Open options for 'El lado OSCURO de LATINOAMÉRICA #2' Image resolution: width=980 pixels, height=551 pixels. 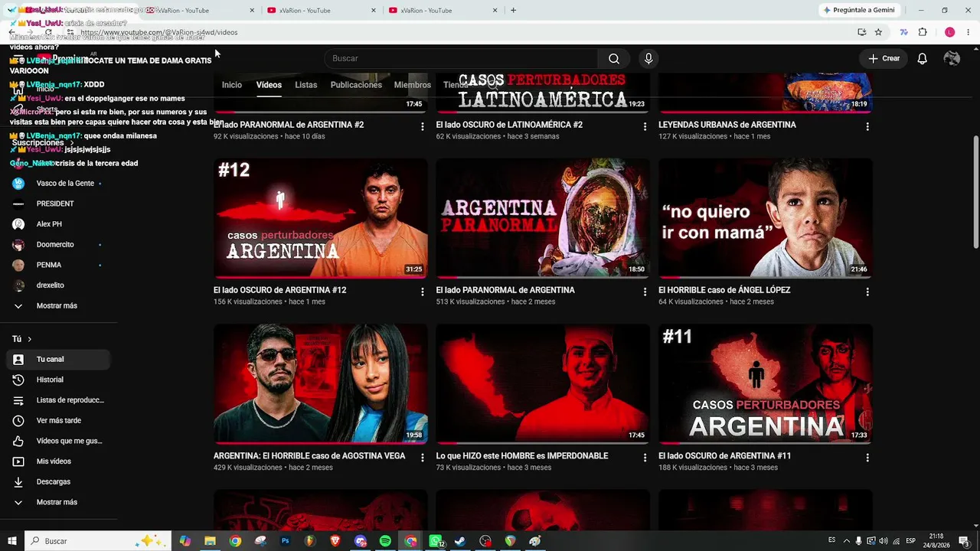pos(645,126)
